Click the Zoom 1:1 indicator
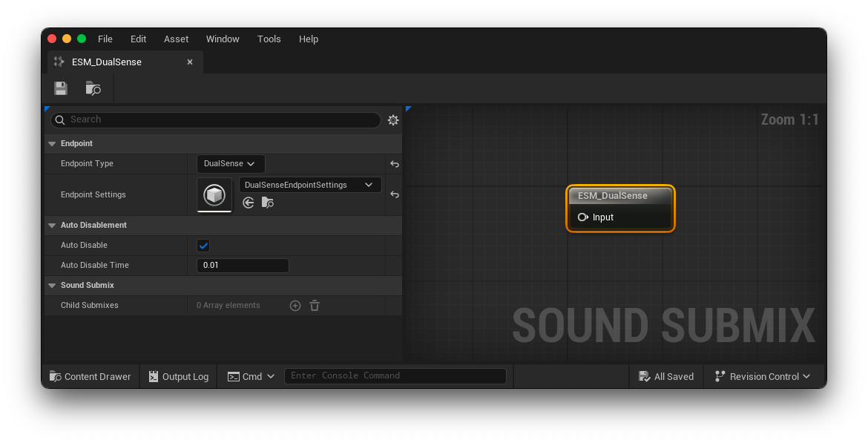This screenshot has width=868, height=443. 789,119
